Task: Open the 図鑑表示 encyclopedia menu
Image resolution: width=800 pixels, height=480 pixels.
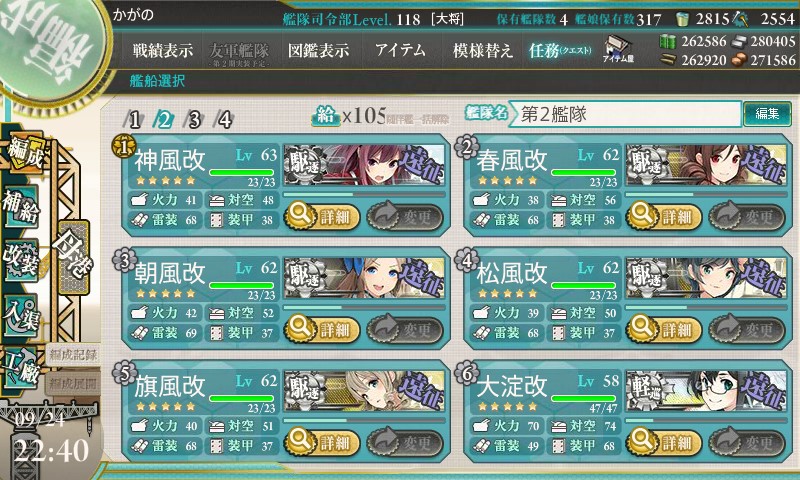Action: click(318, 50)
